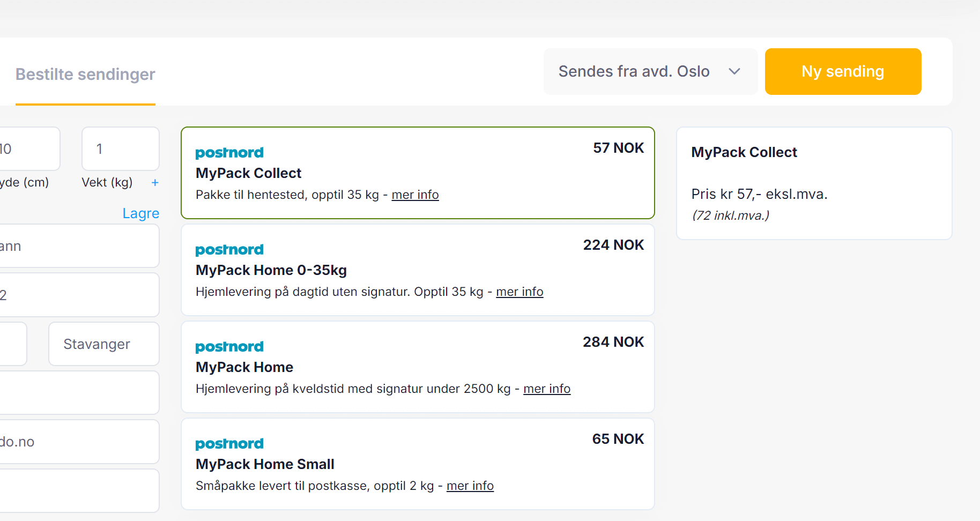This screenshot has width=980, height=521.
Task: Click the PostNord logo on MyPack Home 0-35kg
Action: point(229,250)
